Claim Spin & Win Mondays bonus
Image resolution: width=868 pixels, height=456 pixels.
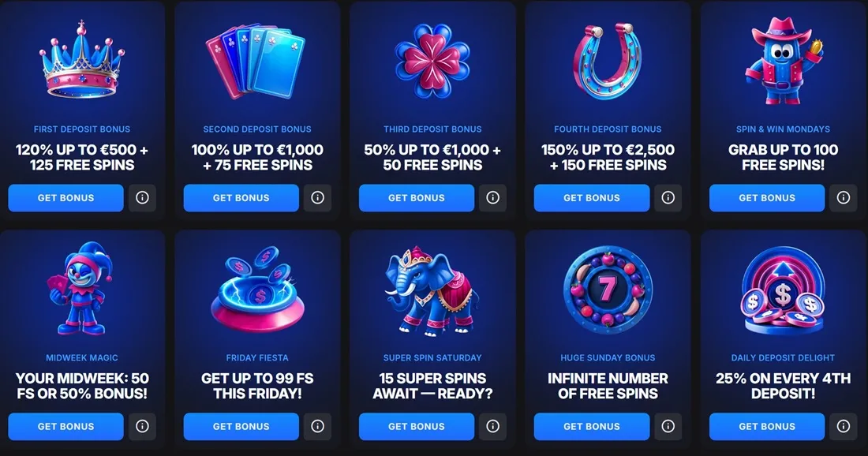767,197
